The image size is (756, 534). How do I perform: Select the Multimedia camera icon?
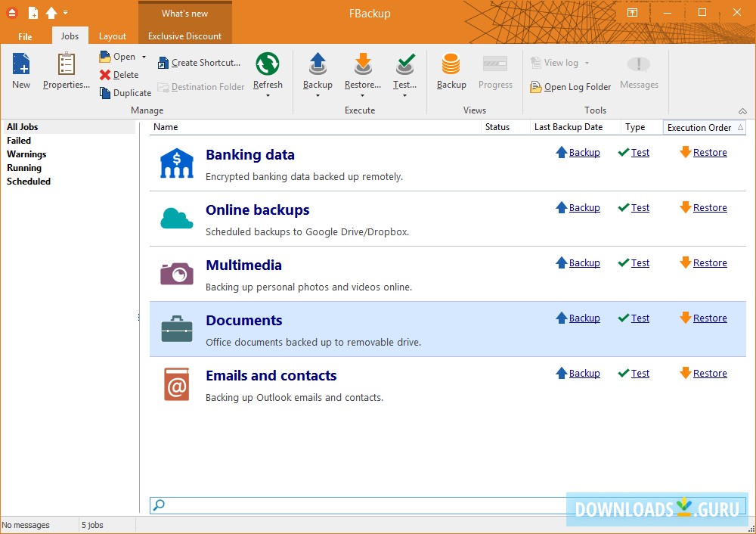pos(176,274)
